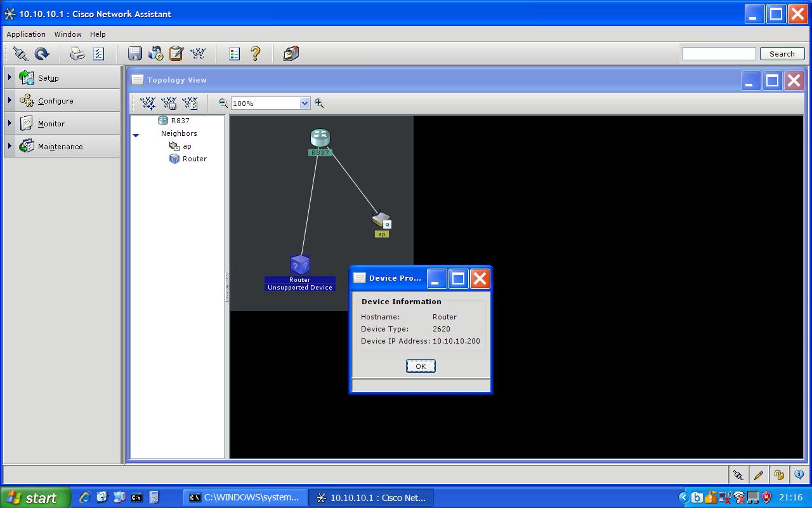Image resolution: width=812 pixels, height=508 pixels.
Task: Click the Print toolbar icon
Action: [77, 54]
